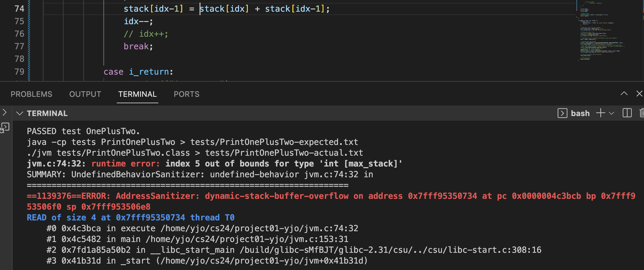Collapse the TERMINAL section chevron
The height and width of the screenshot is (270, 644).
(20, 113)
